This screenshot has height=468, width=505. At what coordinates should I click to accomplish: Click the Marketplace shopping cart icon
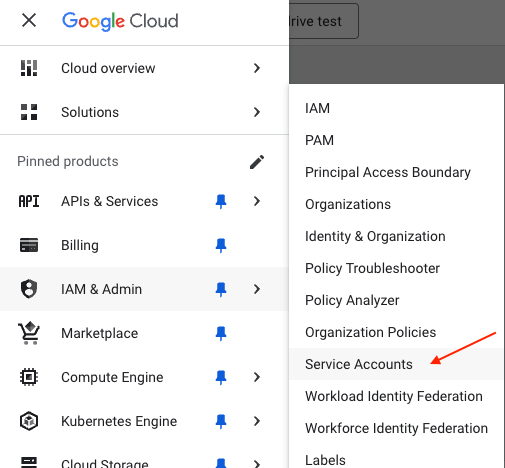[29, 333]
